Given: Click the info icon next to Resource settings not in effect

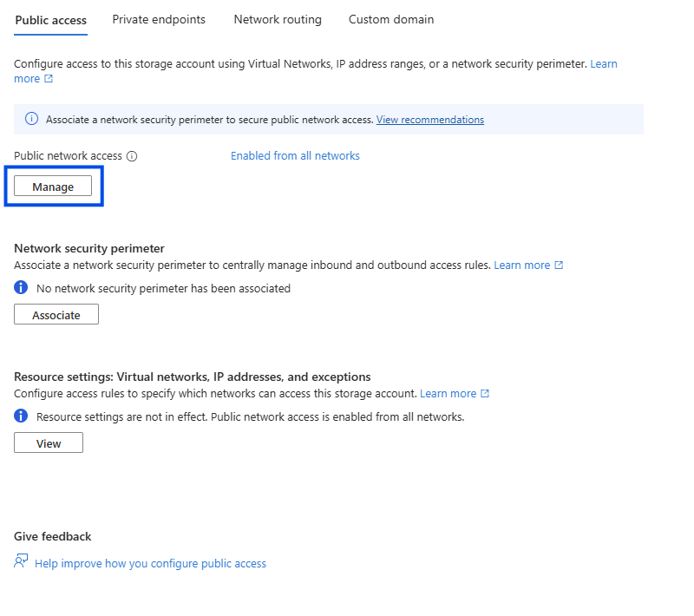Looking at the screenshot, I should (x=22, y=416).
